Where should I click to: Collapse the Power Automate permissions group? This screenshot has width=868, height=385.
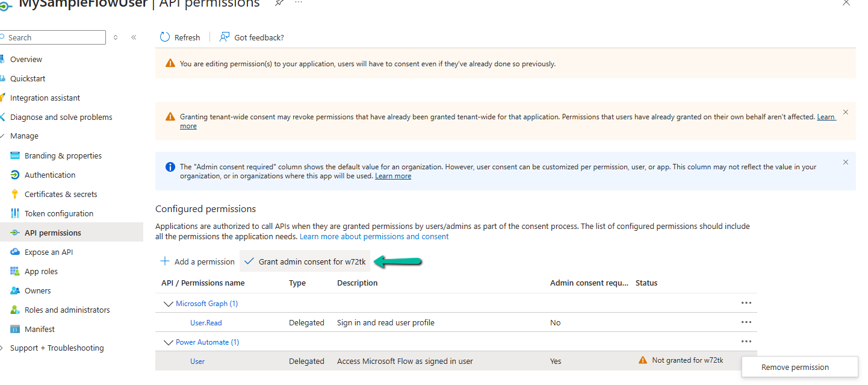(169, 342)
